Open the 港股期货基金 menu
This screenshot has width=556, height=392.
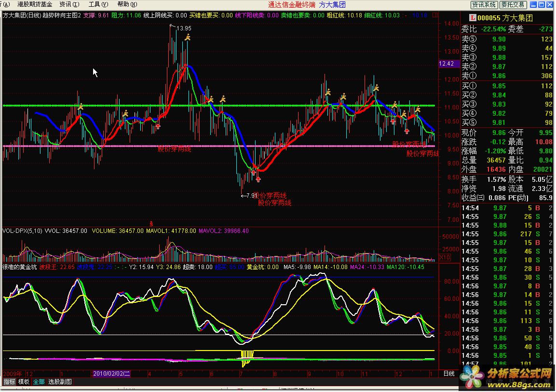(35, 4)
